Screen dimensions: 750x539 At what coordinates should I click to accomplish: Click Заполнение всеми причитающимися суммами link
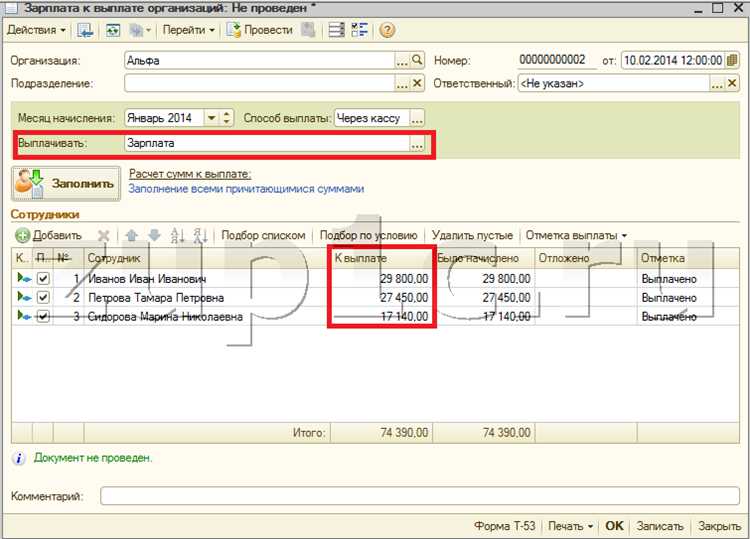246,189
